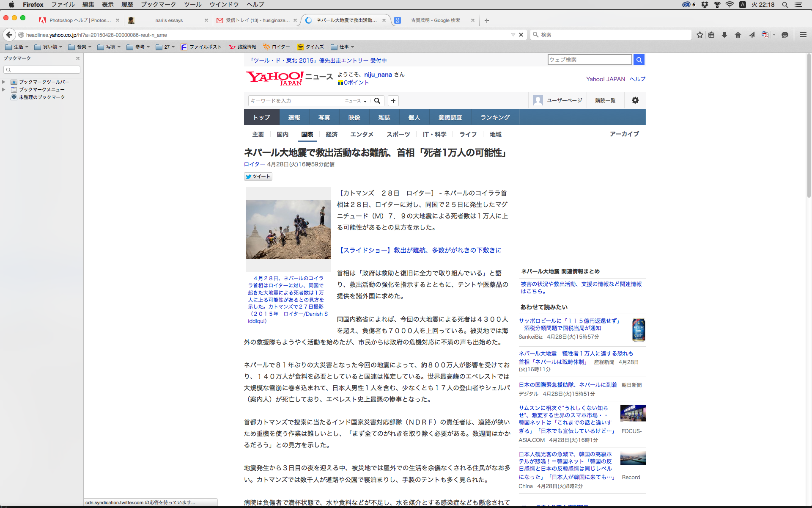Click the Firefox home icon
Viewport: 812px width, 508px height.
[738, 35]
